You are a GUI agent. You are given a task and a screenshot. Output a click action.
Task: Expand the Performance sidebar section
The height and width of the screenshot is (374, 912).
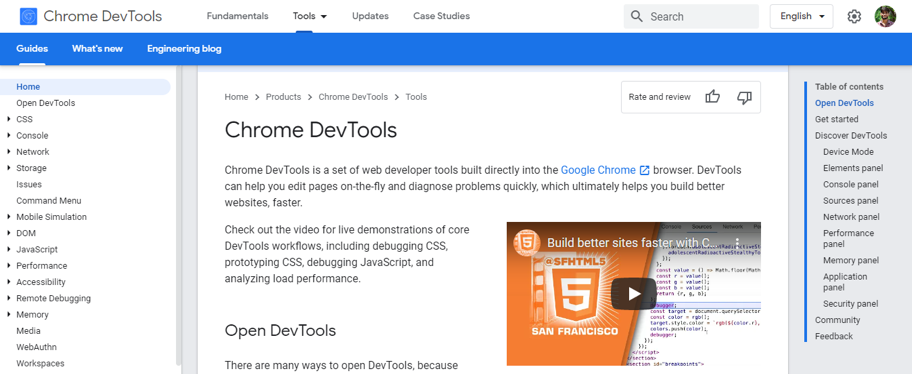(x=9, y=266)
